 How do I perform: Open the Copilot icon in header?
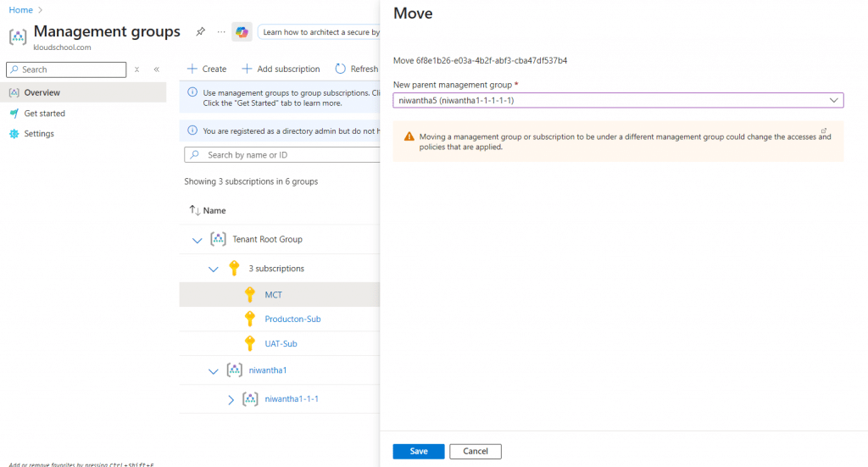point(242,32)
